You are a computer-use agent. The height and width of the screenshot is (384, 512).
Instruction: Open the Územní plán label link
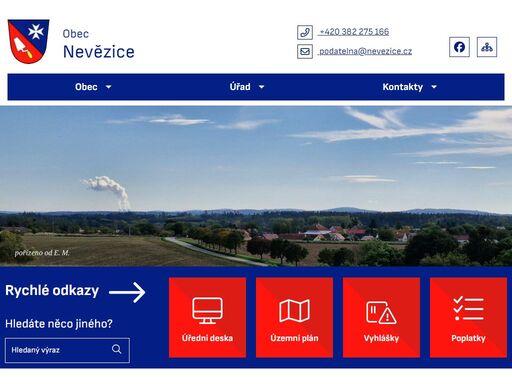(x=294, y=338)
